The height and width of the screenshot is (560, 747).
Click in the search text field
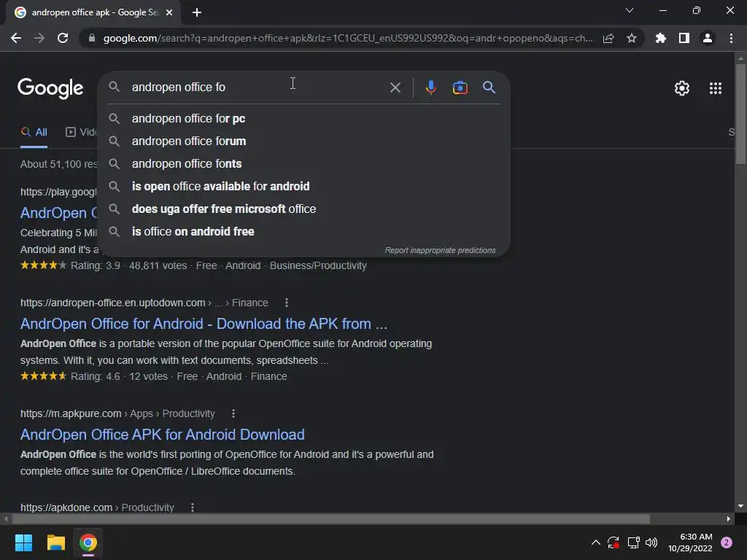click(x=258, y=87)
